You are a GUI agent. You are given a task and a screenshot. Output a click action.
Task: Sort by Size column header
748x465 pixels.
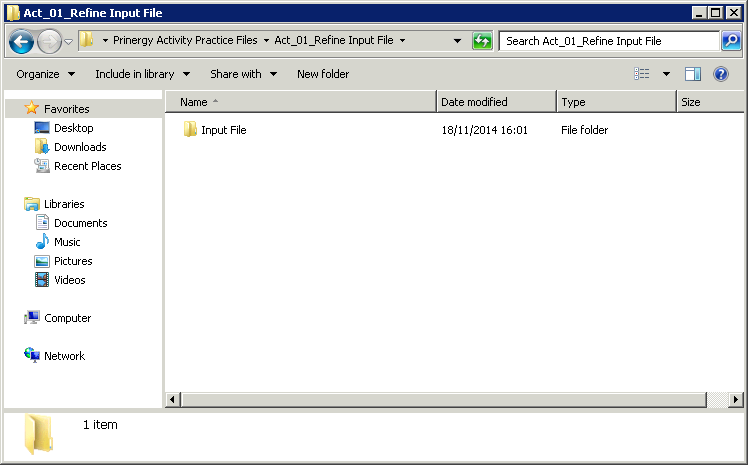click(710, 102)
